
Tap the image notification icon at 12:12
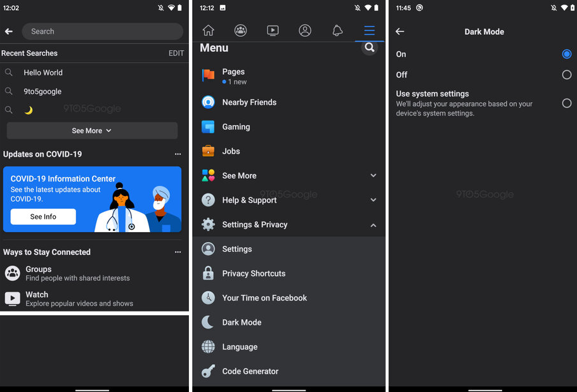tap(223, 8)
